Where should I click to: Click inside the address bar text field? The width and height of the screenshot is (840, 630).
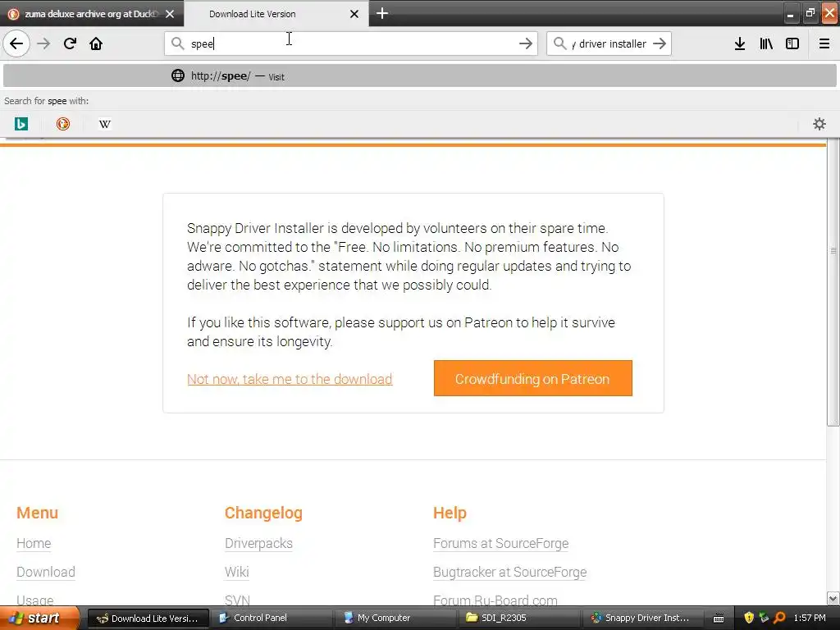click(x=351, y=43)
